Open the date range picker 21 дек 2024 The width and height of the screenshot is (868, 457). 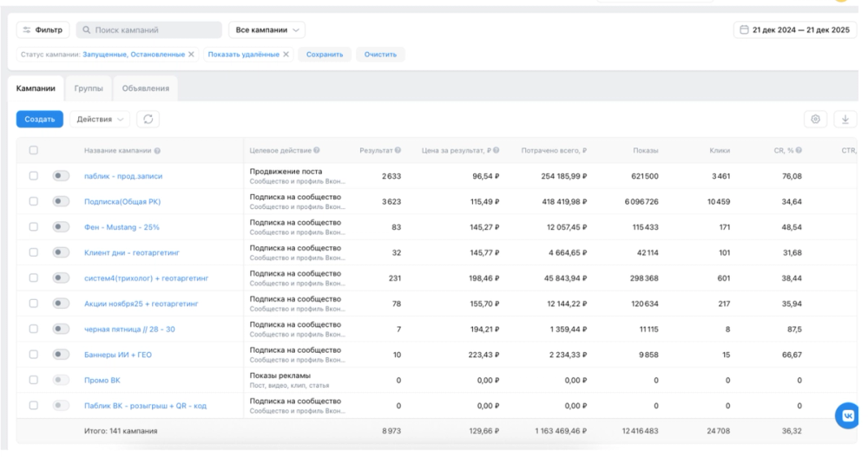coord(795,29)
